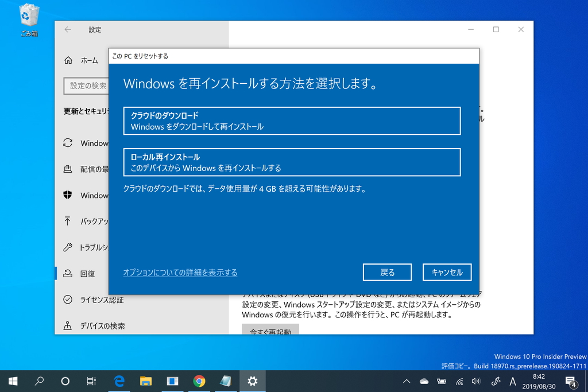This screenshot has height=392, width=588.
Task: Launch Microsoft Edge from the taskbar
Action: (119, 381)
